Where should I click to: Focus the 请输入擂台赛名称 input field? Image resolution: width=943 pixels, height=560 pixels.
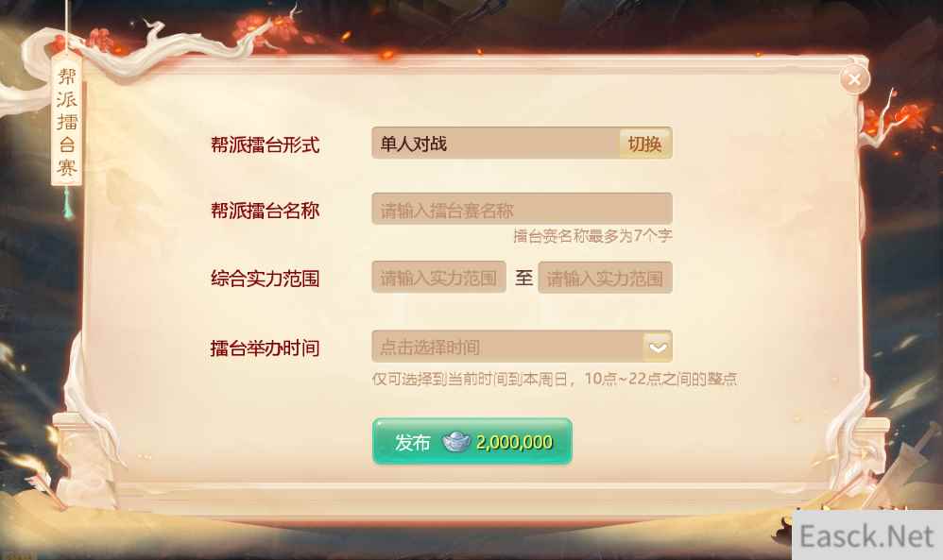tap(522, 209)
